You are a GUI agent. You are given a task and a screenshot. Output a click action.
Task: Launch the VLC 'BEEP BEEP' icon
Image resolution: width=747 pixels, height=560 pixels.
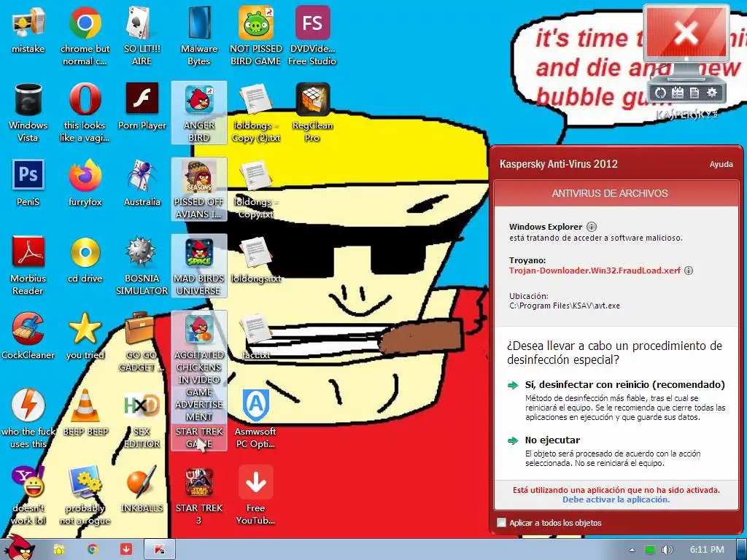(85, 413)
